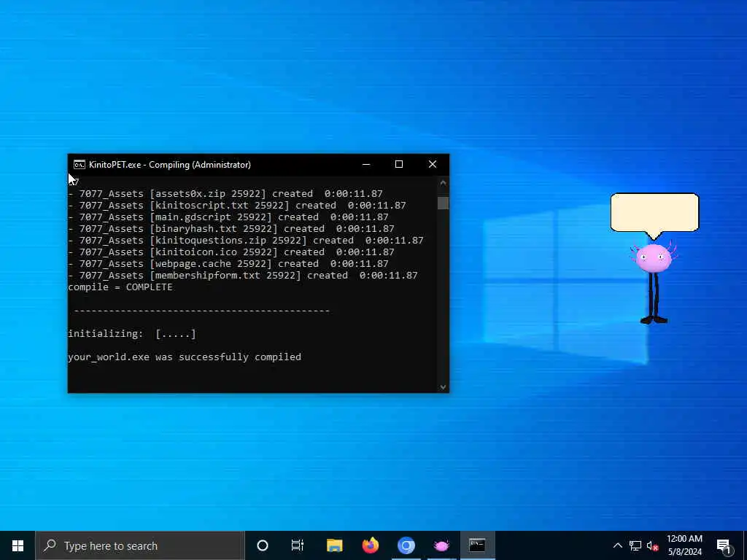Click the KinitoPET.exe - Compiling title text
This screenshot has height=560, width=747.
coord(169,165)
